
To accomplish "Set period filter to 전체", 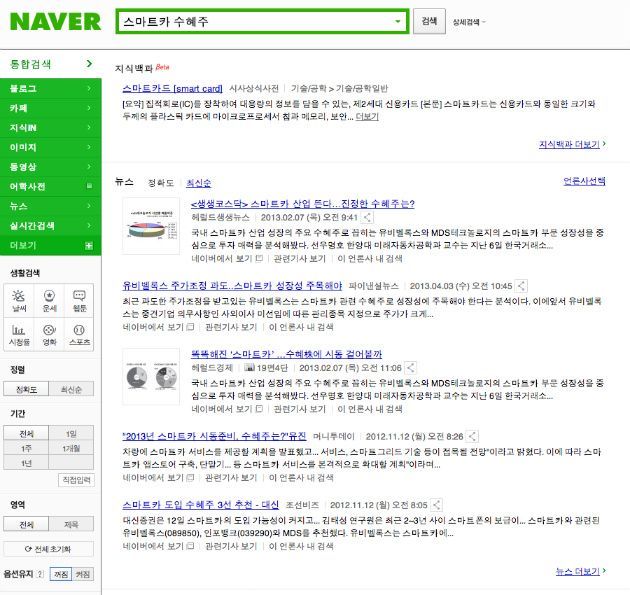I will 26,434.
